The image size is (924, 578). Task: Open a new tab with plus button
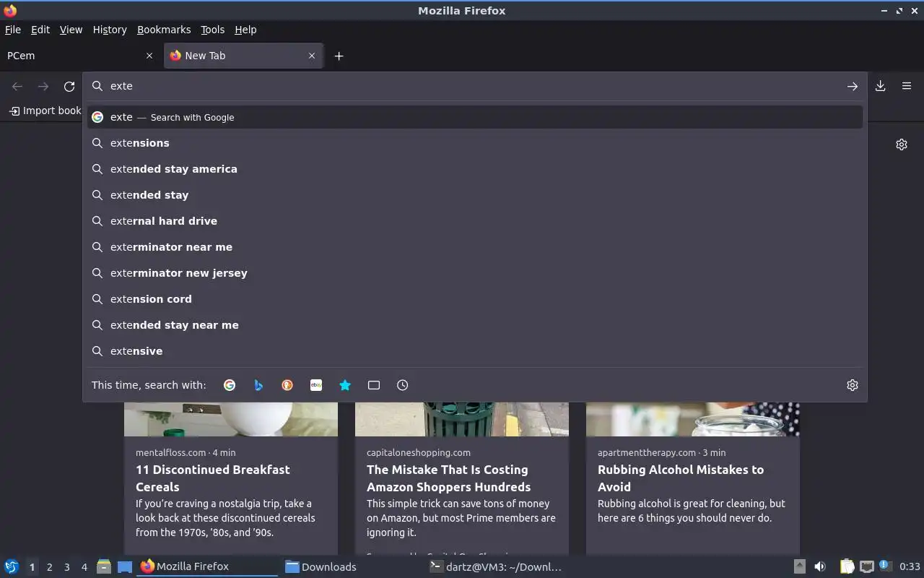point(339,56)
